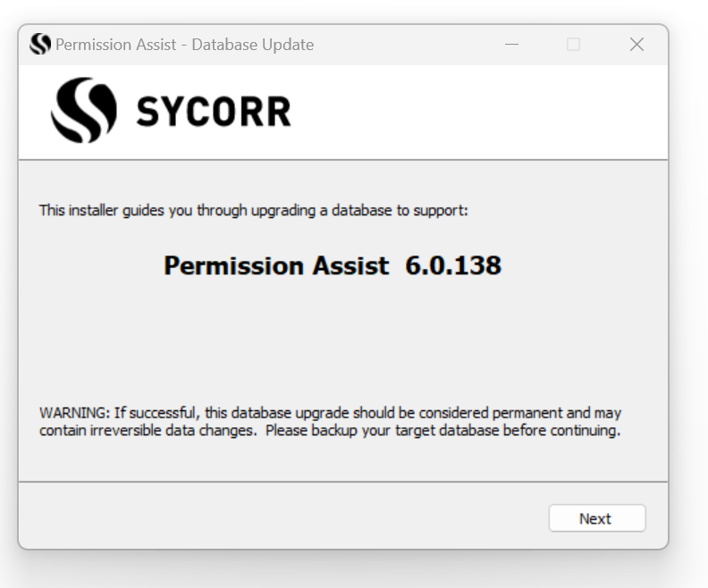Close the Database Update window
The height and width of the screenshot is (588, 708).
pyautogui.click(x=636, y=45)
